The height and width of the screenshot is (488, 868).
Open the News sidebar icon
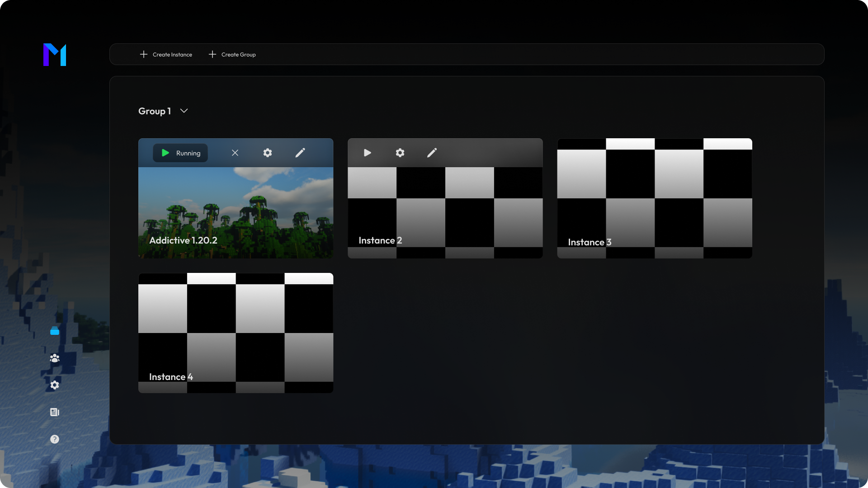[55, 412]
